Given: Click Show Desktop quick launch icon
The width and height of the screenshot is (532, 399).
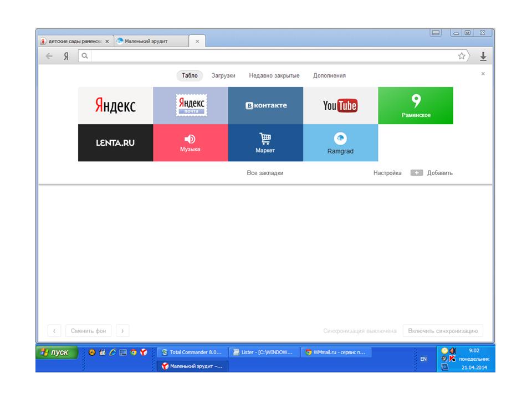Looking at the screenshot, I should tap(123, 352).
